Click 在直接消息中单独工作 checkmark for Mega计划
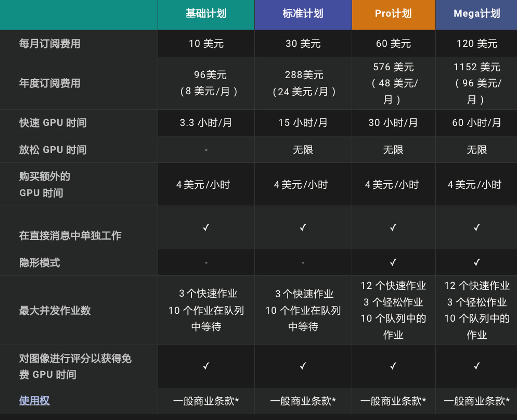The image size is (517, 420). [476, 227]
